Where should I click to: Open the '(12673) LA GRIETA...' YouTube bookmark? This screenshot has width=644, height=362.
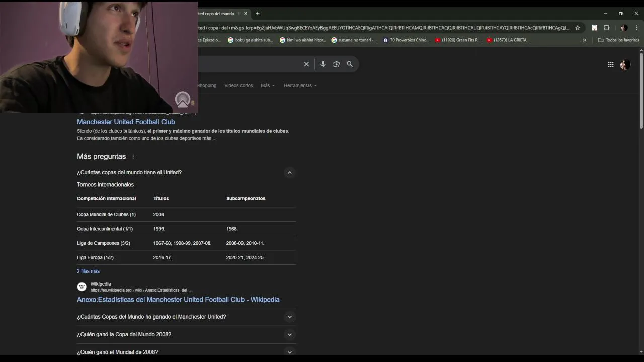(508, 40)
